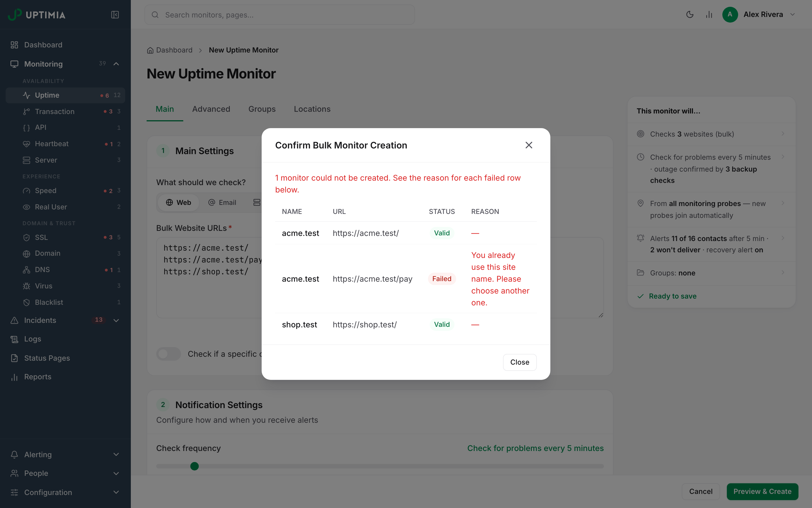Click the Preview & Create button
The image size is (812, 508).
pos(762,491)
